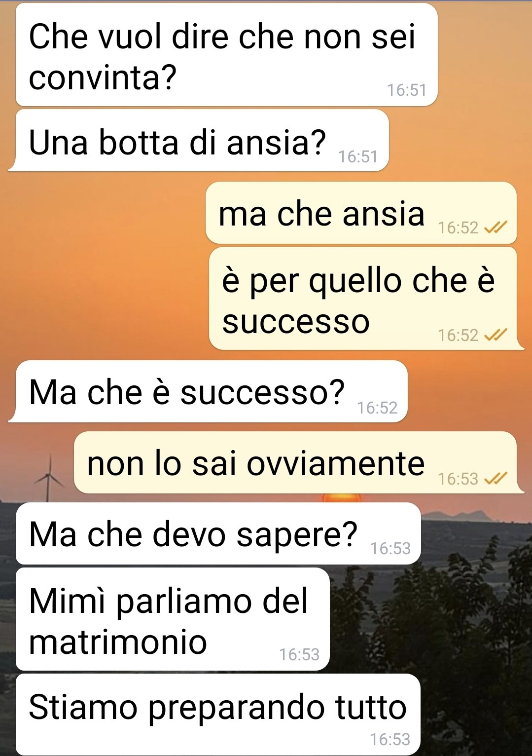
Task: Select the message 'Ma che è successo?'
Action: pos(208,391)
